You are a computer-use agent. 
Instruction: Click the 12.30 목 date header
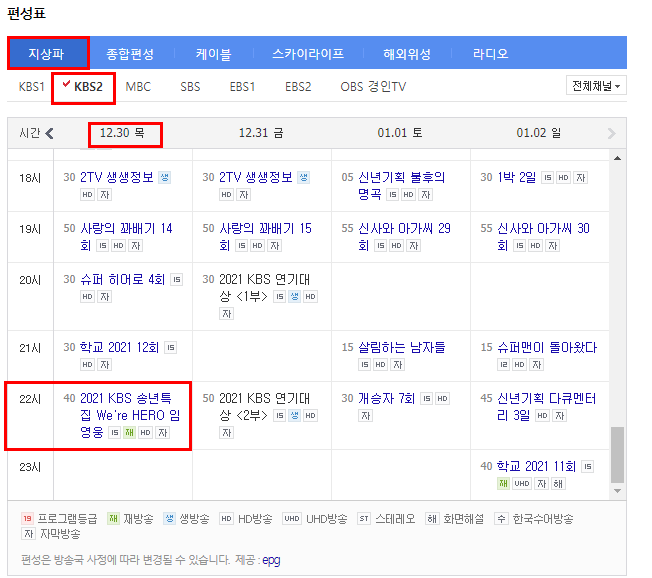click(122, 133)
